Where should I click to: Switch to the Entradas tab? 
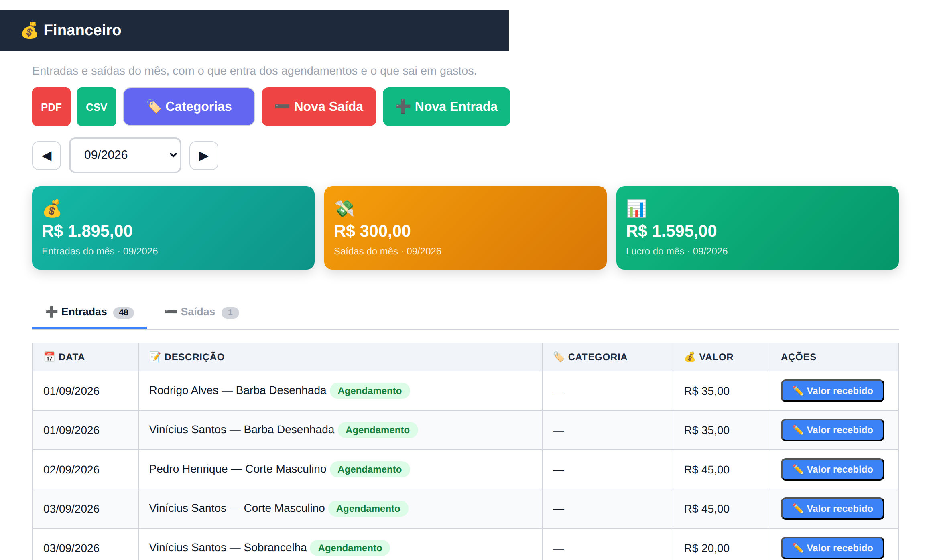coord(89,312)
